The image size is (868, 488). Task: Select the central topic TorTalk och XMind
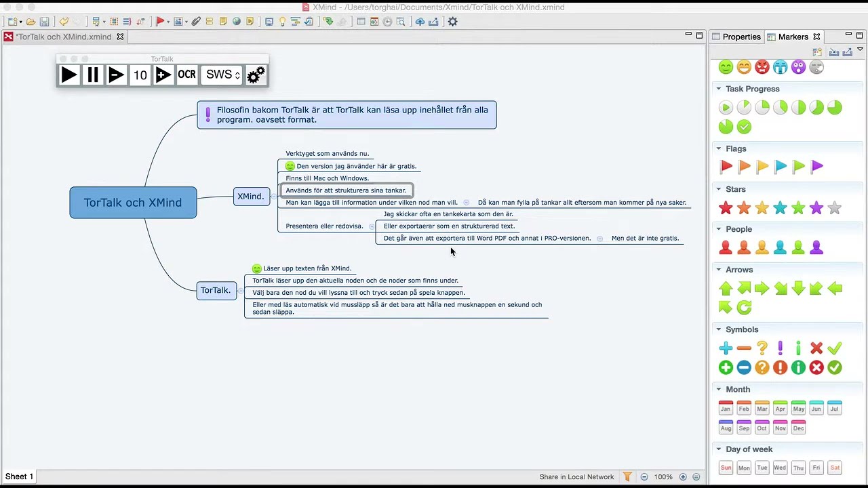pos(133,203)
